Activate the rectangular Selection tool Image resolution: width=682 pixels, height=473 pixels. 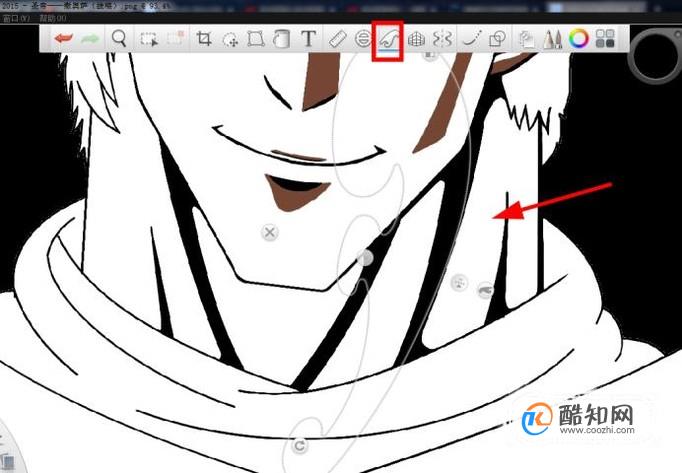pos(149,39)
